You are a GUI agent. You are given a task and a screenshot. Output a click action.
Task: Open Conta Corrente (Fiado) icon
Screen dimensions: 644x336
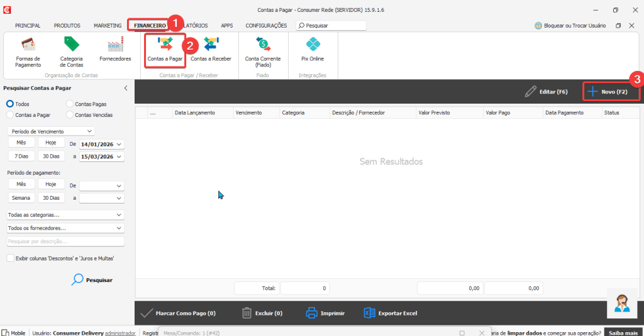click(263, 45)
